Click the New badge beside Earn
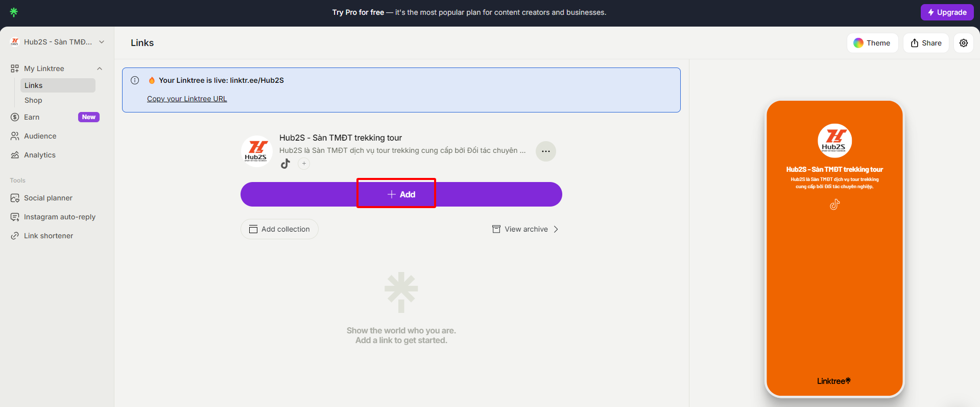 (x=89, y=117)
